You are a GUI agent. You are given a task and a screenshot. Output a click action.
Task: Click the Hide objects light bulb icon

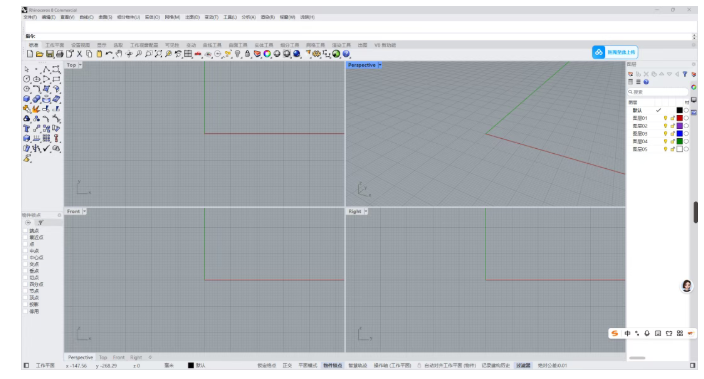point(238,54)
